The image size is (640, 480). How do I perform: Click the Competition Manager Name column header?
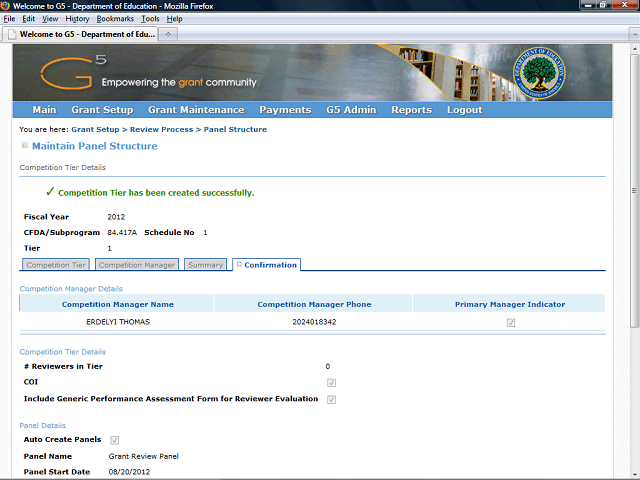[x=118, y=304]
